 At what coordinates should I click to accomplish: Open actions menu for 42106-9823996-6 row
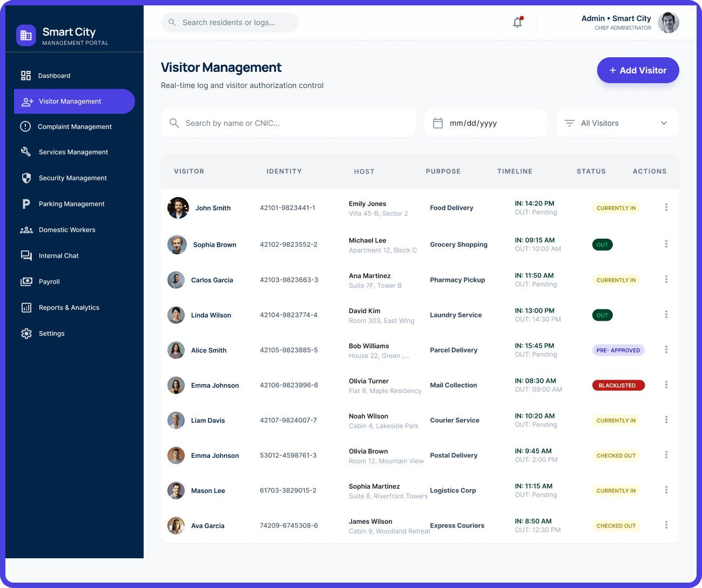[x=666, y=384]
